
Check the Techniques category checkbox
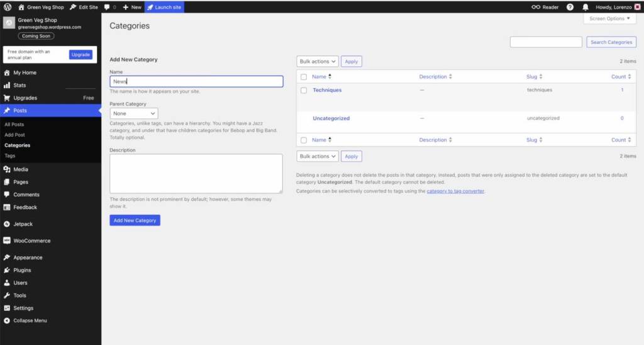pyautogui.click(x=304, y=90)
